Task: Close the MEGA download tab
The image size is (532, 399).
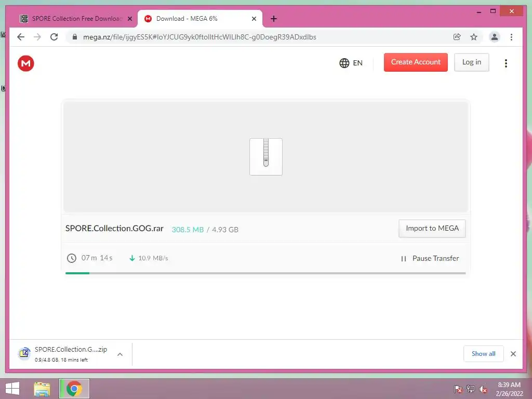Action: tap(254, 19)
